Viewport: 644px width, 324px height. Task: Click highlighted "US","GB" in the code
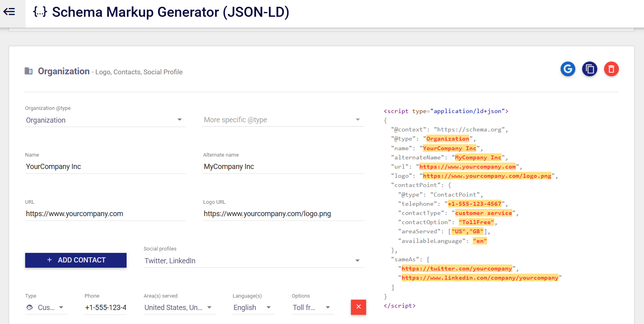click(468, 231)
